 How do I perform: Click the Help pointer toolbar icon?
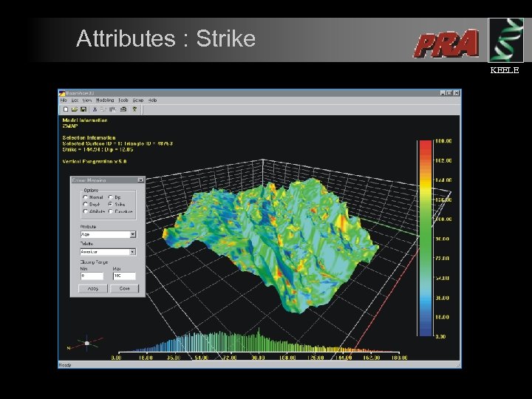point(134,109)
